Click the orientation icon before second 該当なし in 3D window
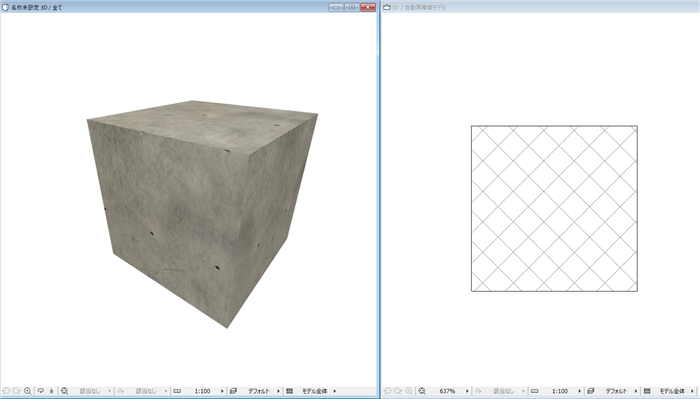 tap(121, 391)
